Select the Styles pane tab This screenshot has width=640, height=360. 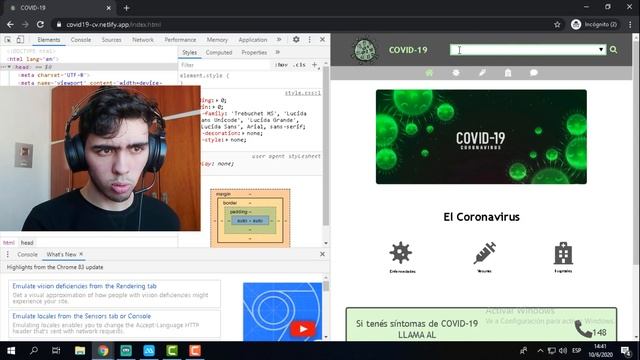[x=189, y=53]
